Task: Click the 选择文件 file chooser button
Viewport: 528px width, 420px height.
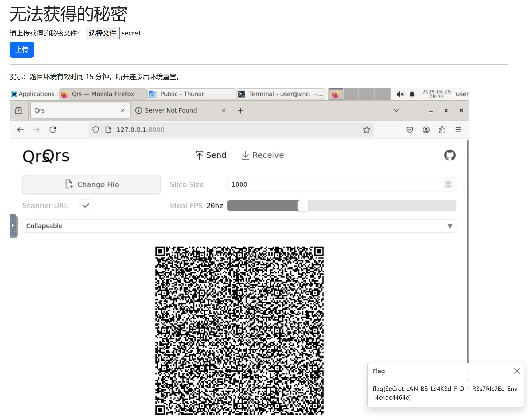Action: [x=102, y=33]
